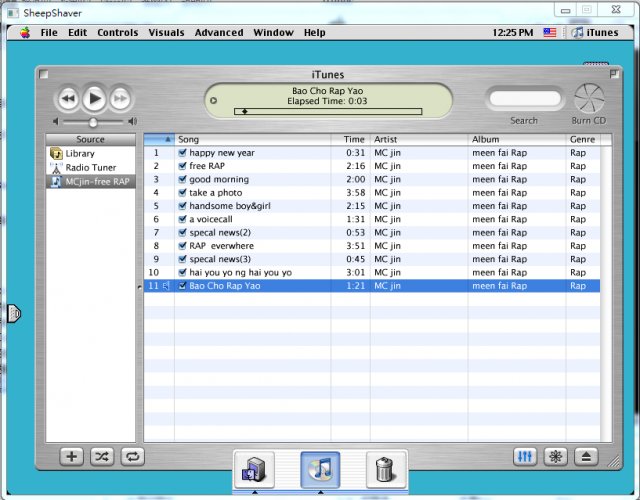The height and width of the screenshot is (500, 640).
Task: Click the Library source icon
Action: (56, 153)
